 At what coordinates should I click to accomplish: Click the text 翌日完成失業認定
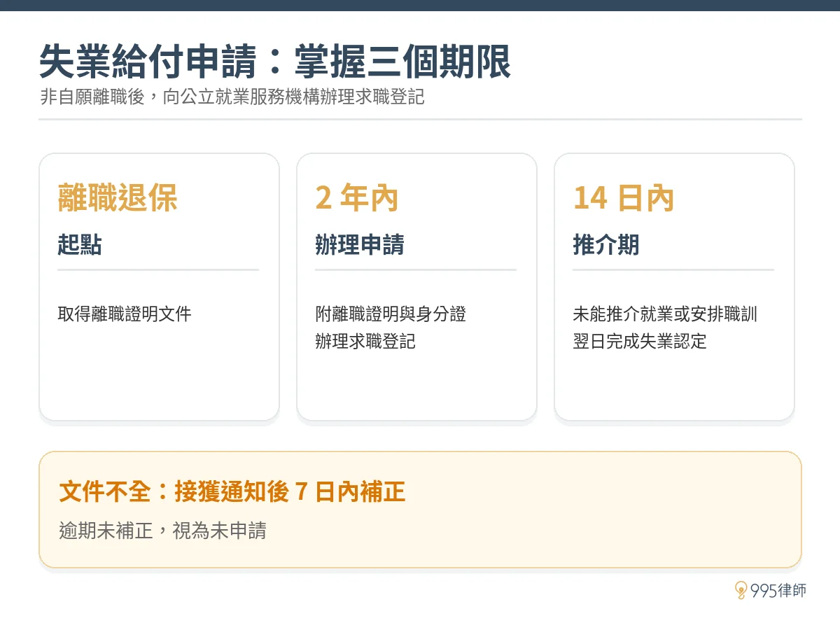(640, 341)
